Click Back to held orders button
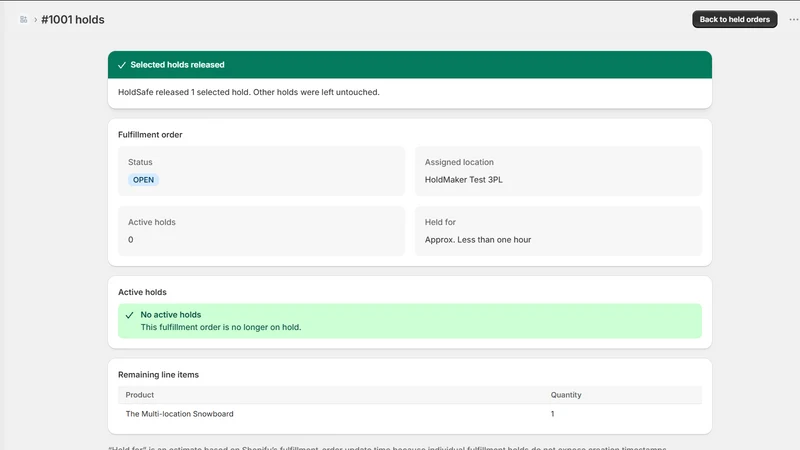Screen dimensions: 800x450 (x=734, y=19)
